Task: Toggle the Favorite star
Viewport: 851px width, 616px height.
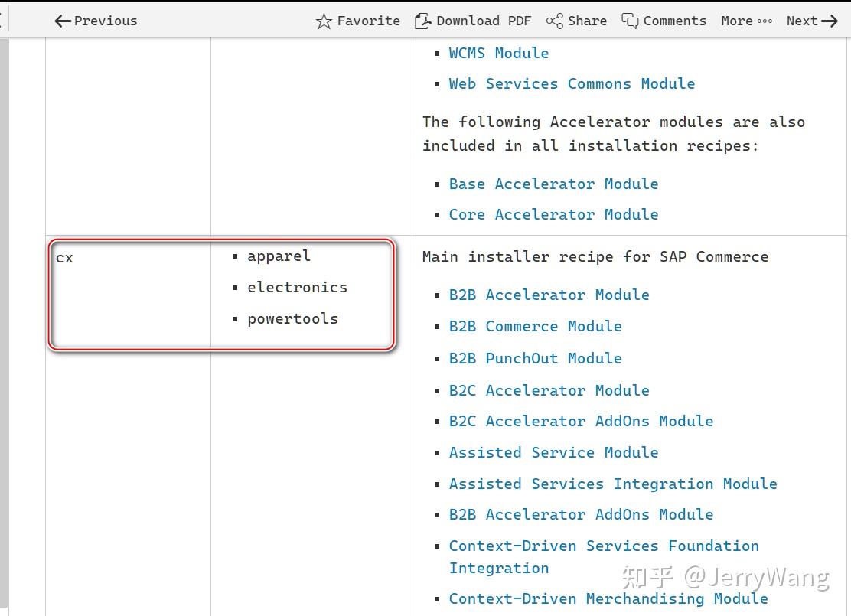Action: (x=324, y=21)
